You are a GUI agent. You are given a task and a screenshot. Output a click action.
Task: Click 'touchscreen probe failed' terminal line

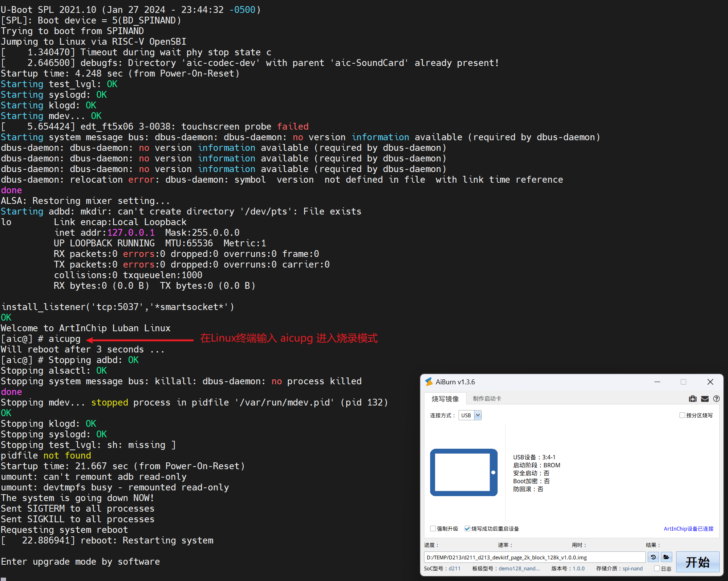155,127
